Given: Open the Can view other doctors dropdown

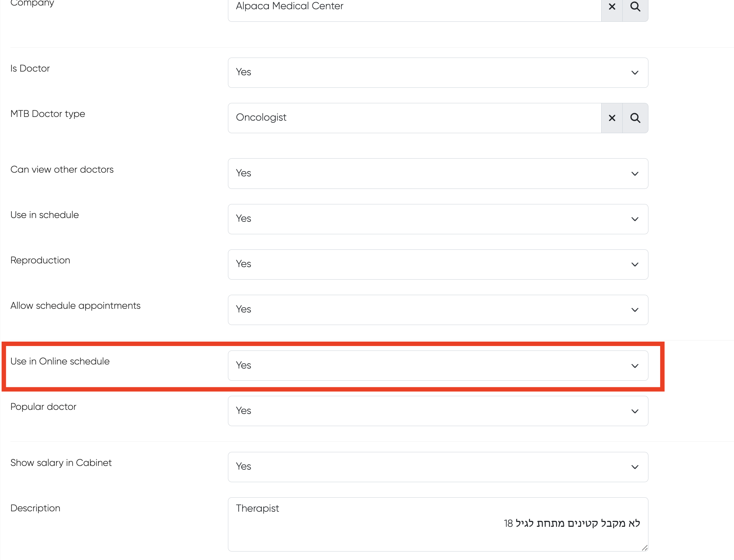Looking at the screenshot, I should click(437, 173).
